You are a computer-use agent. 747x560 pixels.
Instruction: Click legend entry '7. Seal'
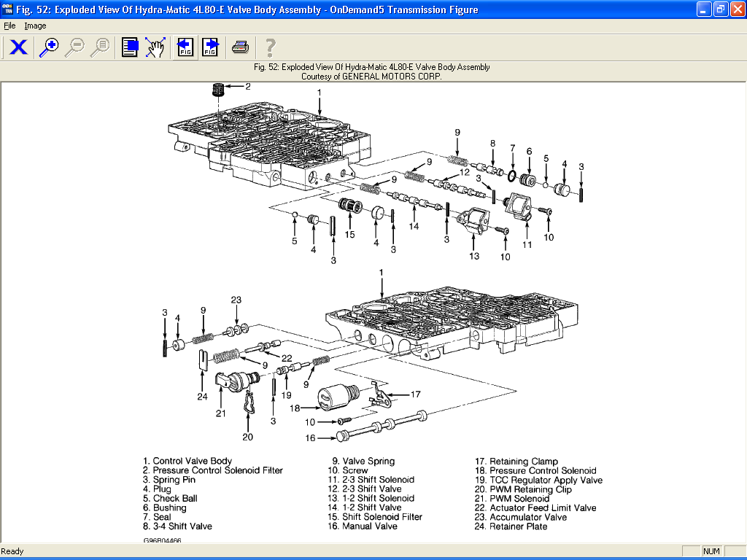pyautogui.click(x=157, y=517)
